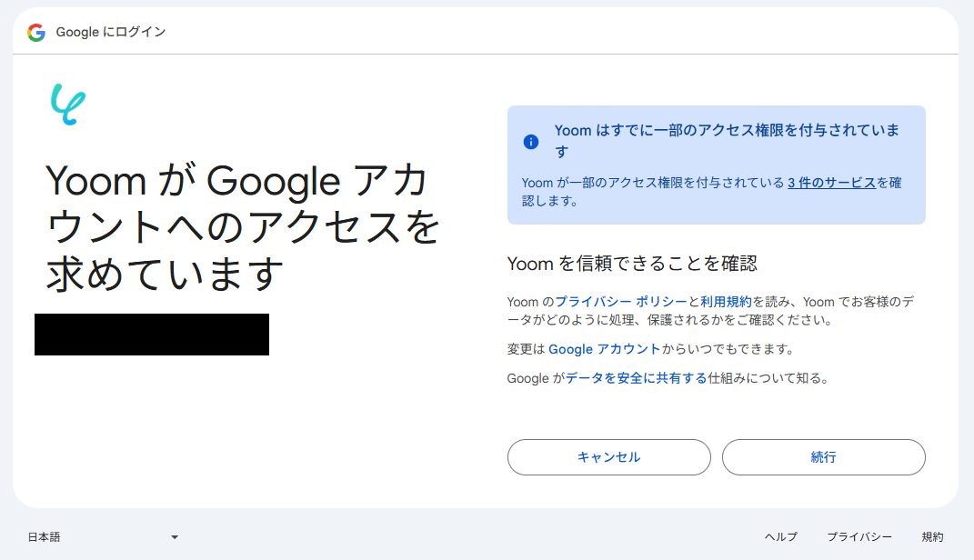Open the Google アカウント link
Screen dimensions: 974x560
[604, 349]
